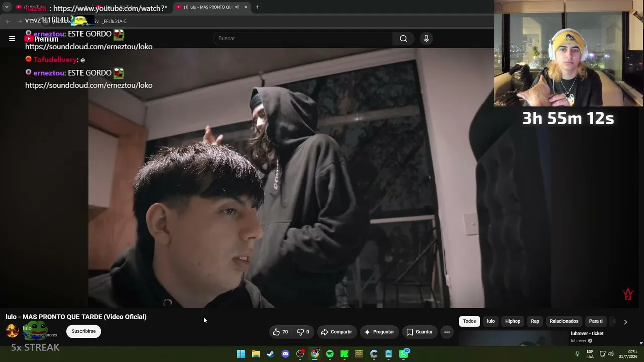The height and width of the screenshot is (362, 644).
Task: Open the Kick app from the taskbar
Action: (344, 354)
